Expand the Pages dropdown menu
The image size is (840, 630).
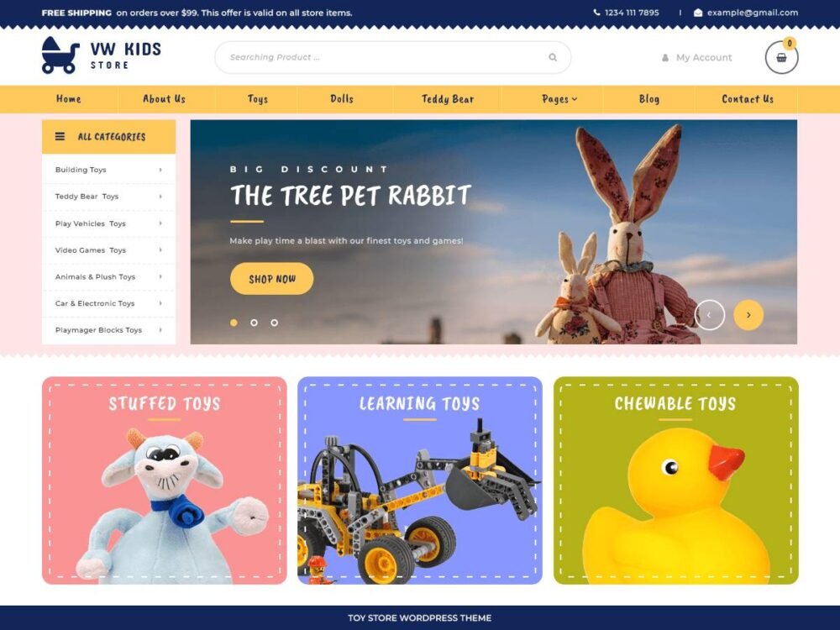point(559,99)
